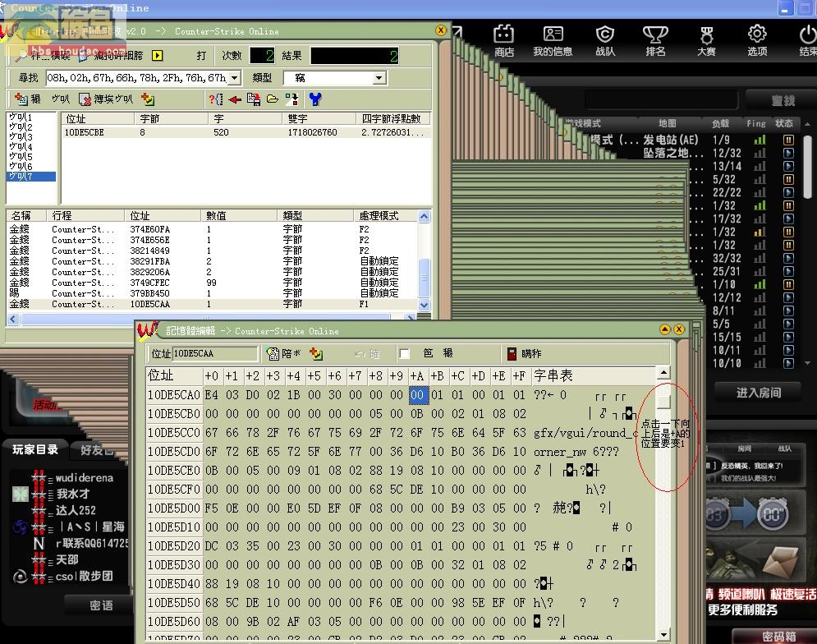This screenshot has height=644, width=817.
Task: Open My Info (我的信息) in the game menu
Action: 553,41
